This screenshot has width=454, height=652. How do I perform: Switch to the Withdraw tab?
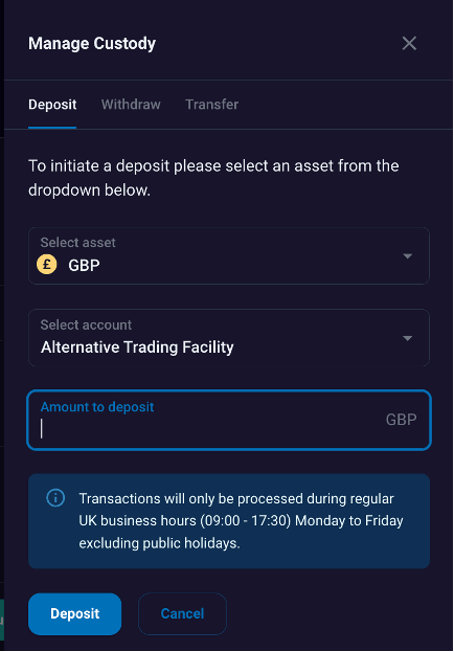click(131, 104)
